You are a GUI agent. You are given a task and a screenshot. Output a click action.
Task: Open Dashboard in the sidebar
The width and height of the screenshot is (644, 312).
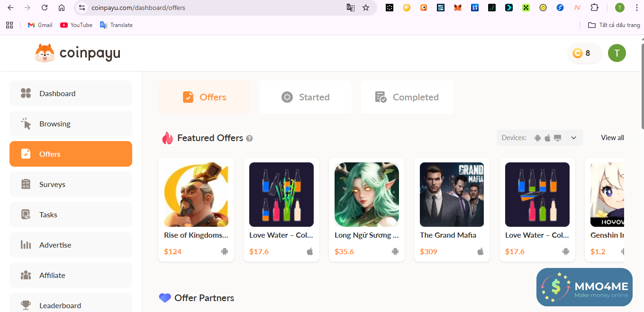point(71,93)
